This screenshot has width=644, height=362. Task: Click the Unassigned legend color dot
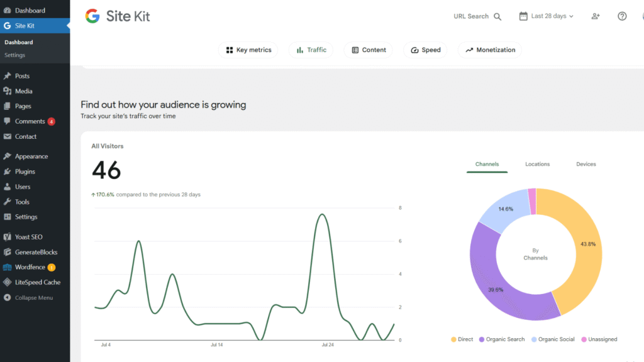(x=584, y=339)
